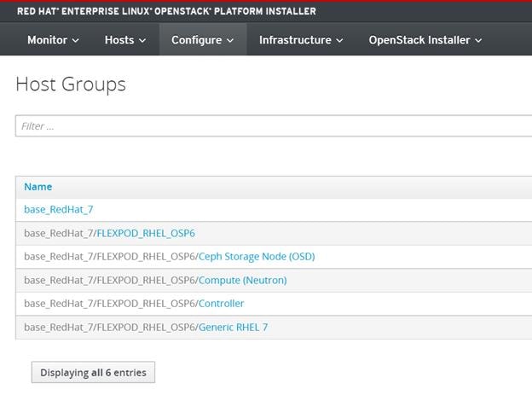This screenshot has height=395, width=532.
Task: Open the Generic RHEL 7 host group
Action: [233, 327]
